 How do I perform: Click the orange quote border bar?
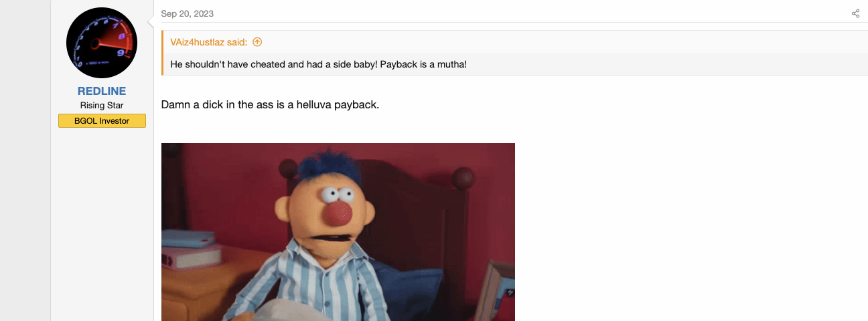(x=162, y=53)
